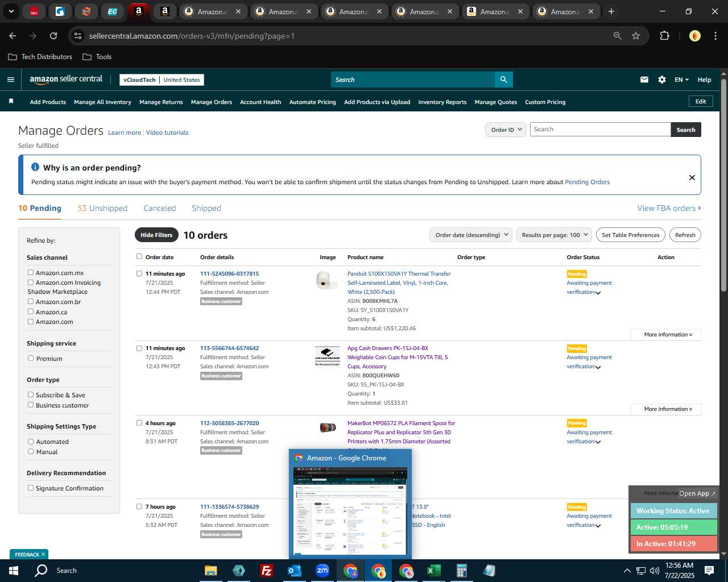Open File Explorer from taskbar
This screenshot has width=728, height=582.
coord(211,571)
